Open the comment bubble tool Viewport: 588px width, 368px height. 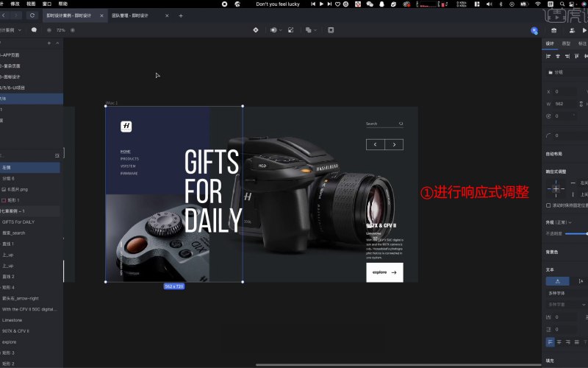tap(34, 29)
